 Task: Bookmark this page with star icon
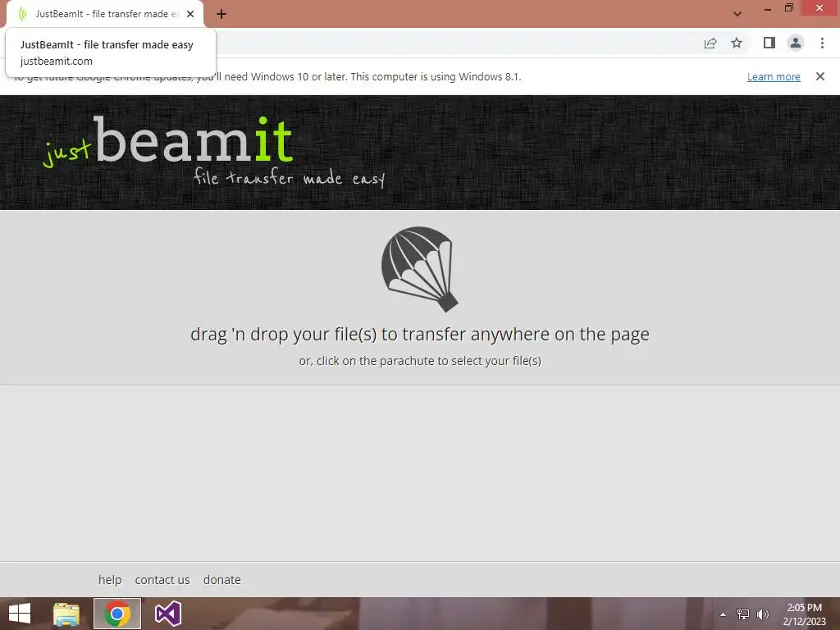tap(737, 43)
